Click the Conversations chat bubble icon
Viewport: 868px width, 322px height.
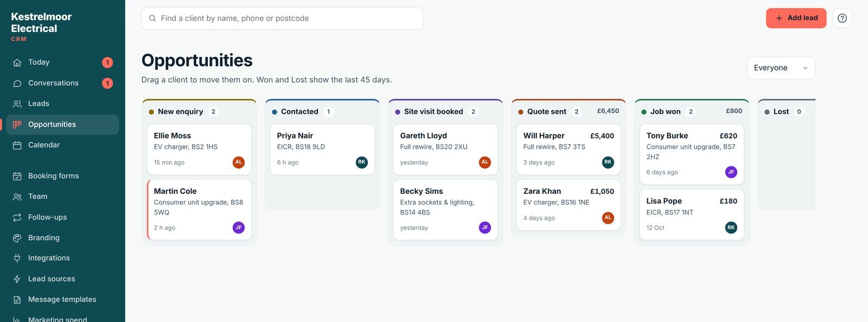17,83
